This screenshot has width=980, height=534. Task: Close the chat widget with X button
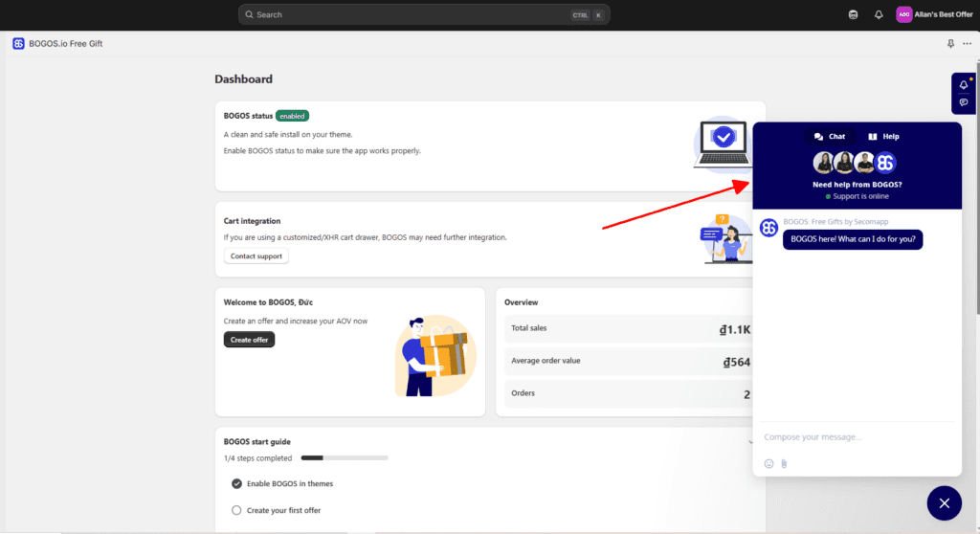tap(944, 502)
